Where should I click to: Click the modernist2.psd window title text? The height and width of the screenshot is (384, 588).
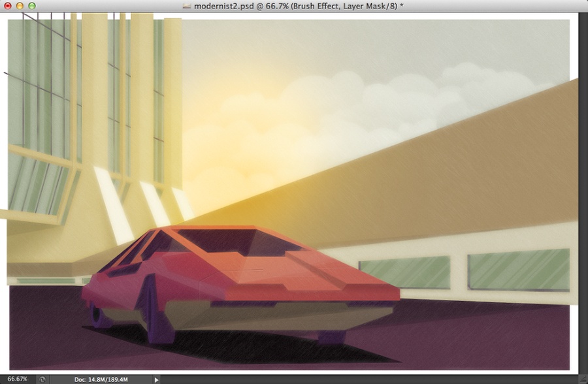(x=299, y=6)
